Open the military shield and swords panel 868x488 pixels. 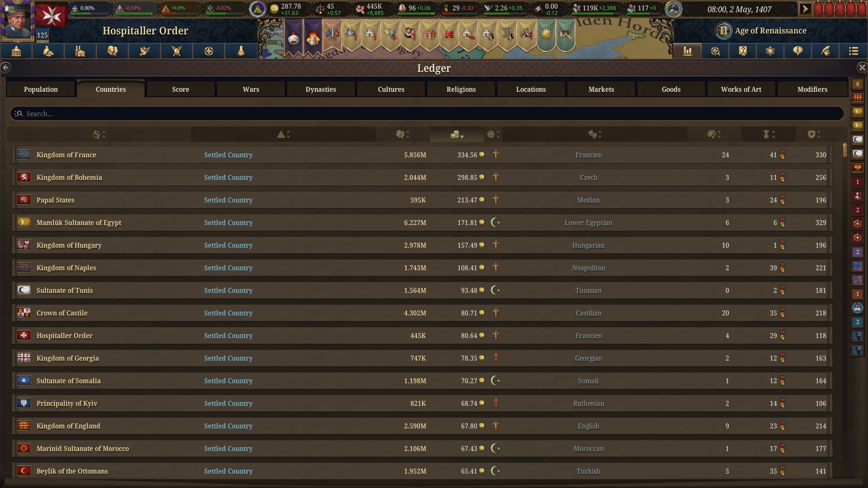[x=177, y=51]
